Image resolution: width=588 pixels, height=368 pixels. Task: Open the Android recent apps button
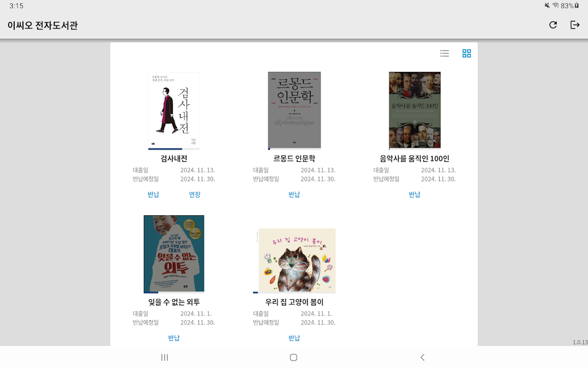click(x=164, y=357)
